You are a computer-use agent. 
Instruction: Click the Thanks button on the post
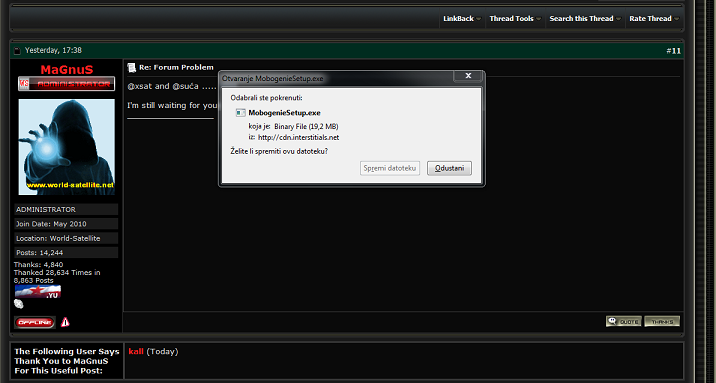coord(662,321)
